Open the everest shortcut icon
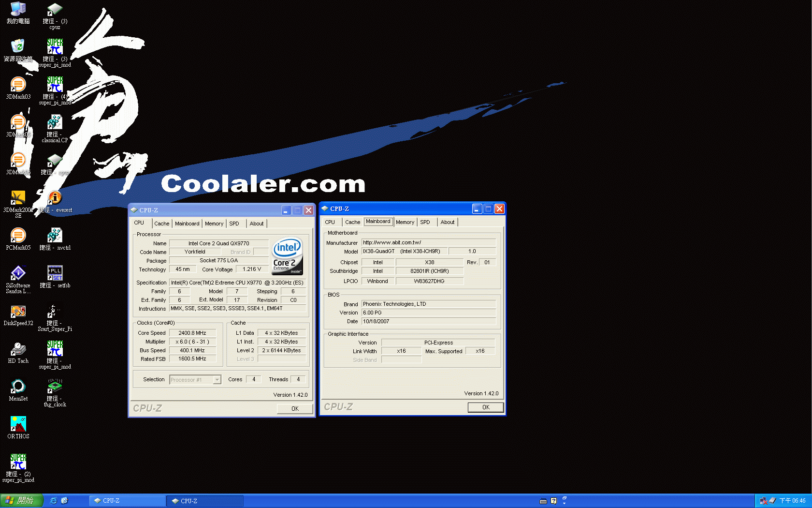 pos(55,201)
